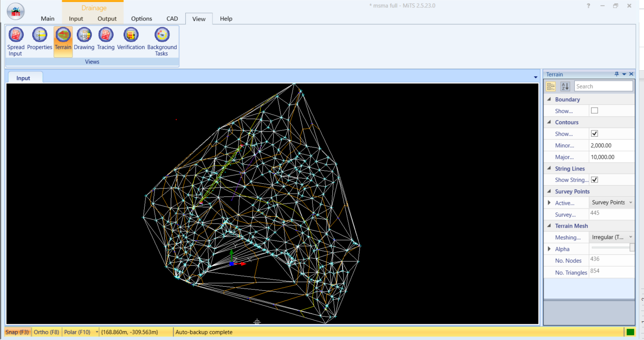The image size is (644, 340).
Task: Open the Meshing type dropdown
Action: click(x=612, y=237)
